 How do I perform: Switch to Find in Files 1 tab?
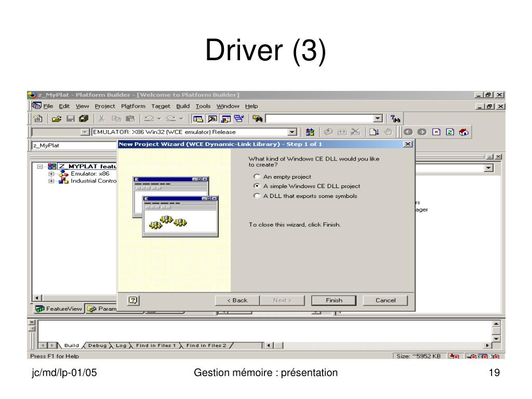coord(156,345)
